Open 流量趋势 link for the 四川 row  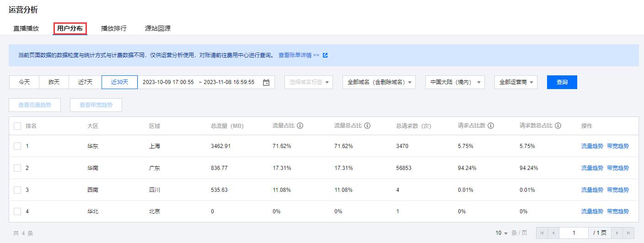click(592, 190)
